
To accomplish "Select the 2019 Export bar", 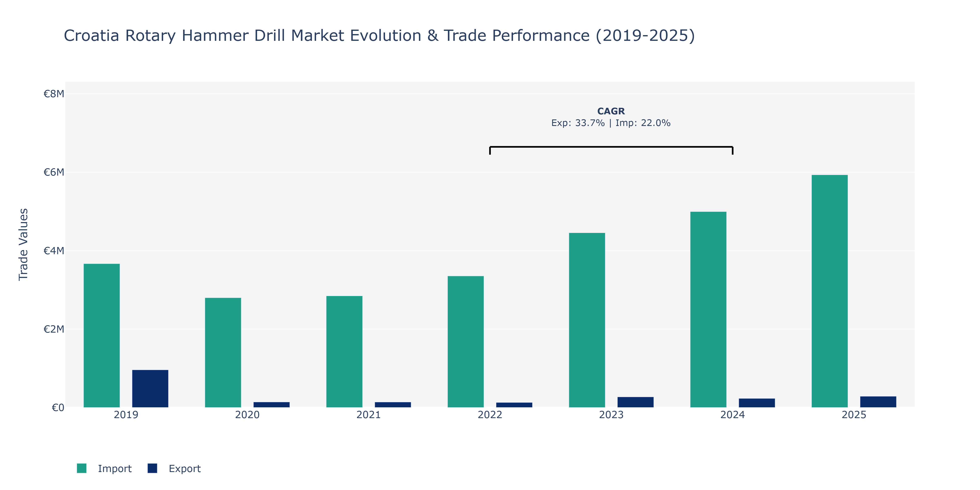I will 150,388.
